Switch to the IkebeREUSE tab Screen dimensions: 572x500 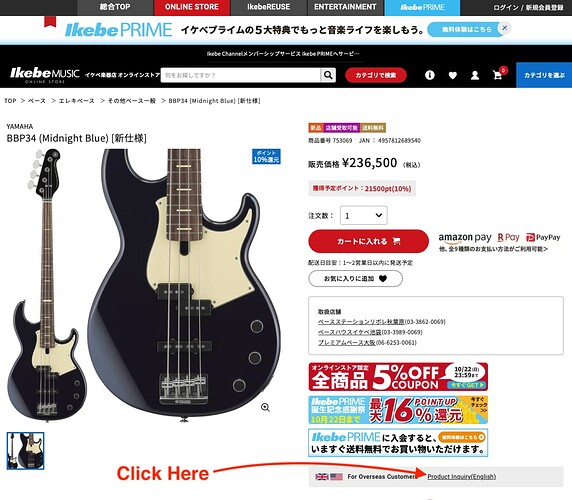[268, 7]
